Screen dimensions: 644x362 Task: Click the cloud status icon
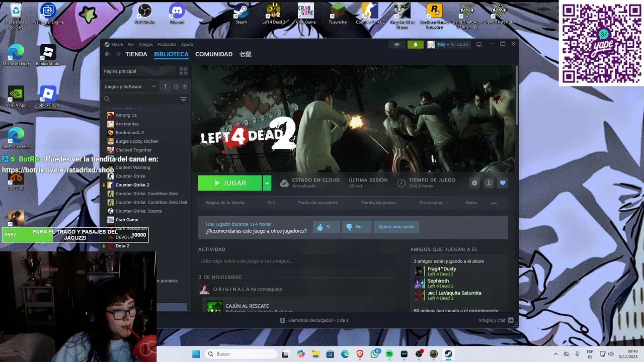pyautogui.click(x=284, y=183)
